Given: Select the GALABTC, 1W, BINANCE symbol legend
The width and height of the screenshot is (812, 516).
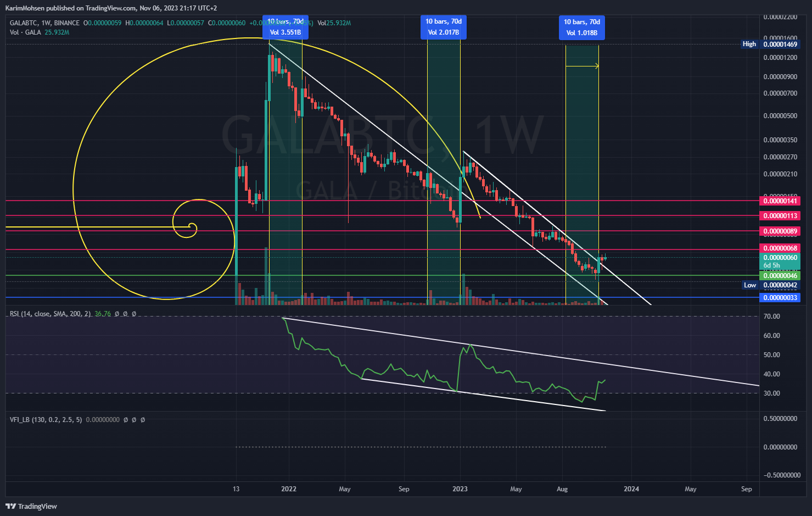Looking at the screenshot, I should pos(44,23).
